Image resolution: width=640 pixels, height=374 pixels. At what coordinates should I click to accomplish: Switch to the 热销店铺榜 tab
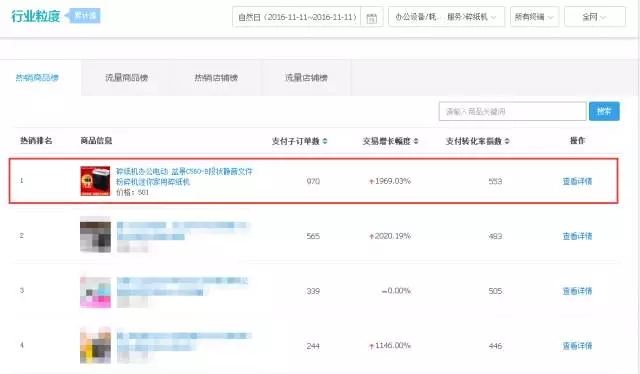(216, 78)
